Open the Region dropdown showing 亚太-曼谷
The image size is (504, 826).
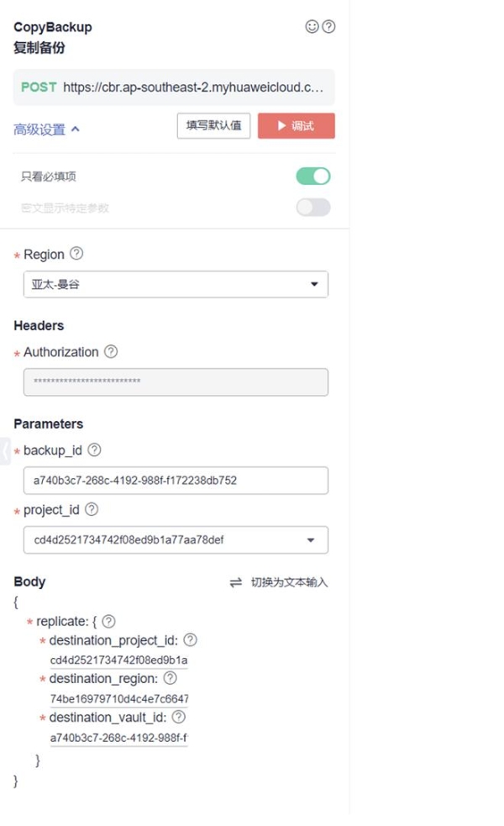pos(176,284)
